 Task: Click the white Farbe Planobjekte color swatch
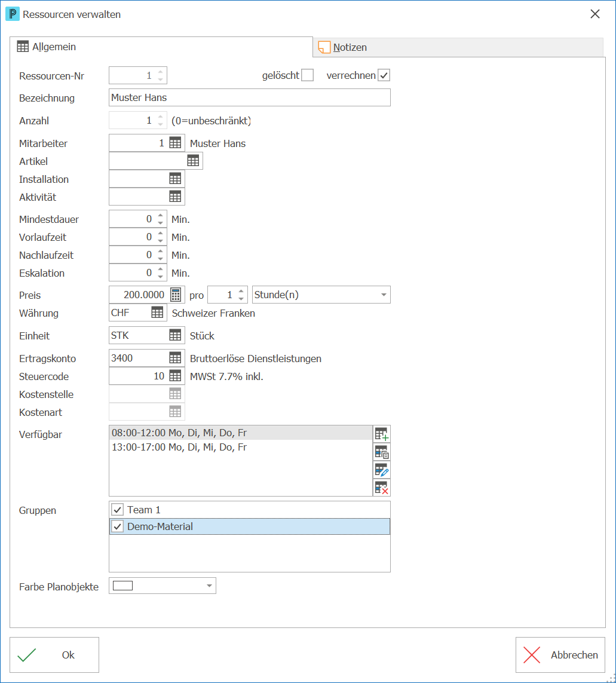point(123,586)
